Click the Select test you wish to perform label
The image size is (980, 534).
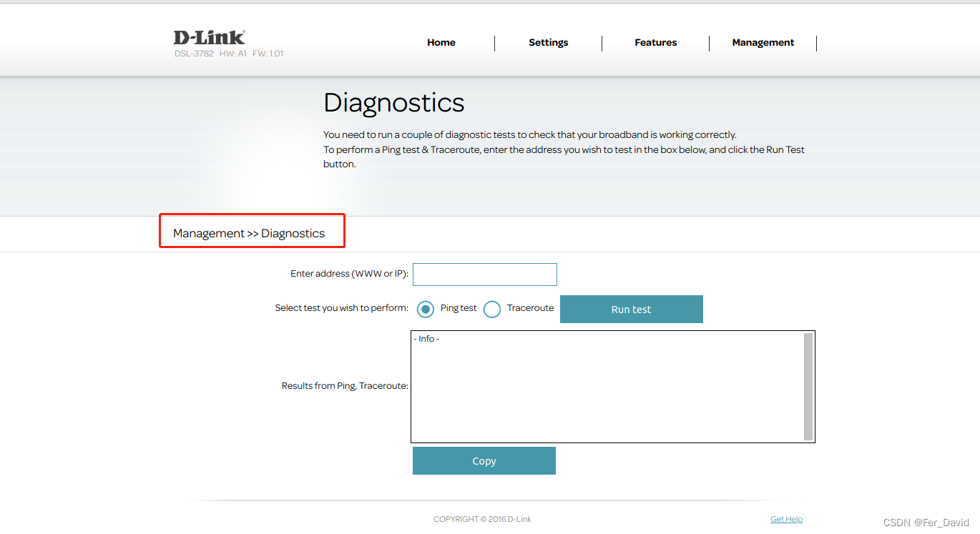(x=341, y=308)
